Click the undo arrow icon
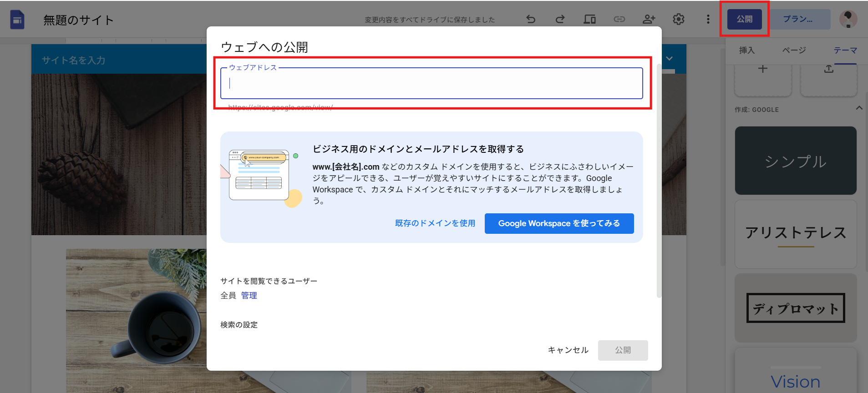Image resolution: width=868 pixels, height=393 pixels. 531,19
